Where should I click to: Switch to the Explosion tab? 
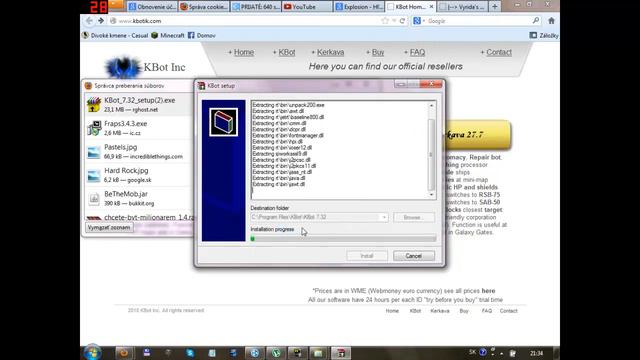tap(359, 7)
